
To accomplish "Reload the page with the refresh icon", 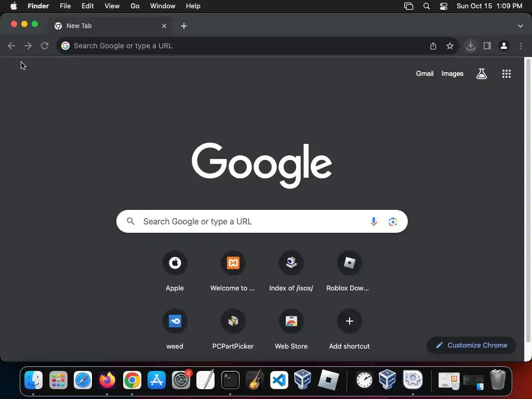I will coord(45,46).
